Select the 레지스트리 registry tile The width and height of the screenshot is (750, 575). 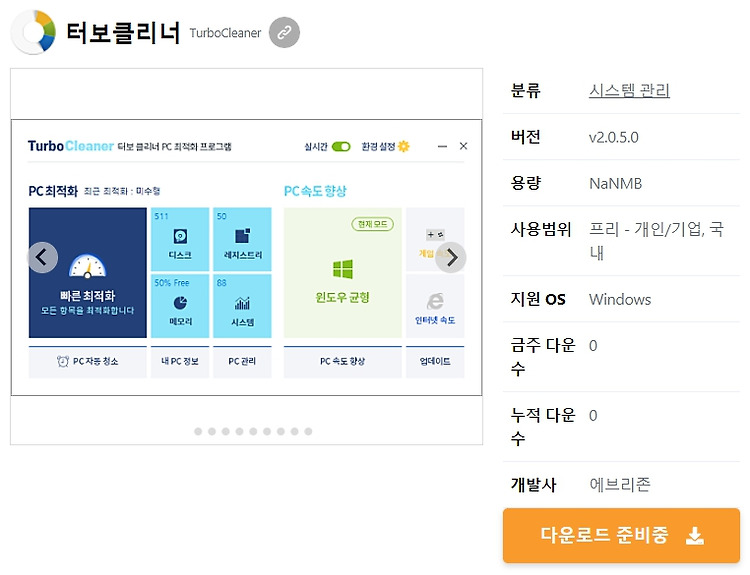tap(243, 239)
